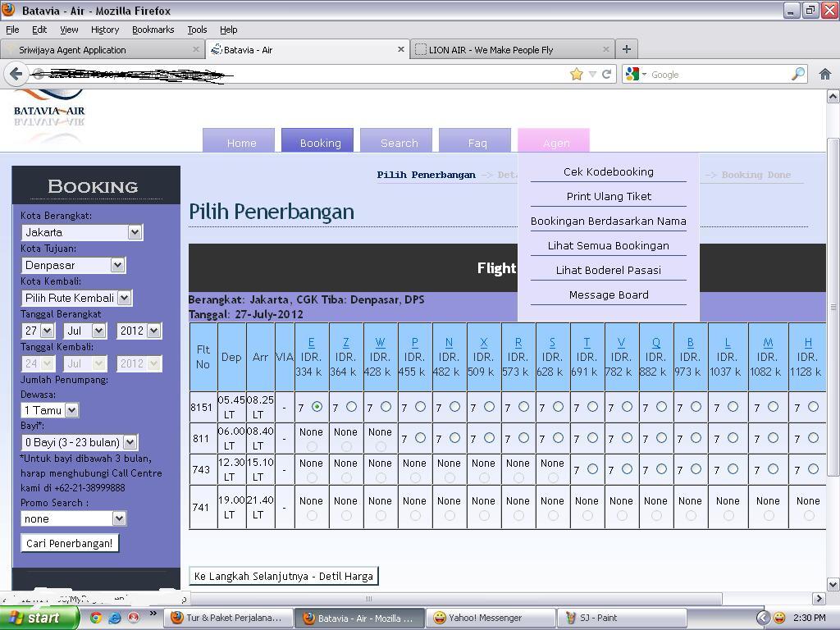Click the page vertical scrollbar thumb
The width and height of the screenshot is (840, 630).
833,307
